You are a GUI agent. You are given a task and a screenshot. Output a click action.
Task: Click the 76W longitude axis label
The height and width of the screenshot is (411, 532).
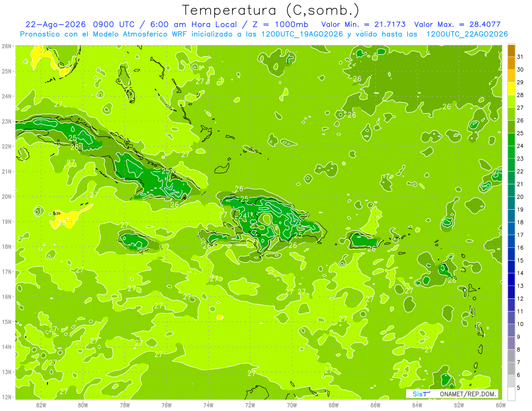coord(167,405)
